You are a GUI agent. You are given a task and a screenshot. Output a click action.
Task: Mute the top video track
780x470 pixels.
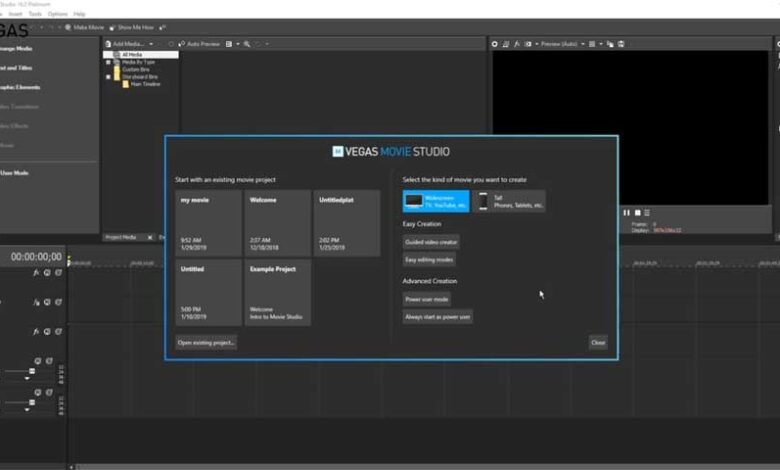47,273
